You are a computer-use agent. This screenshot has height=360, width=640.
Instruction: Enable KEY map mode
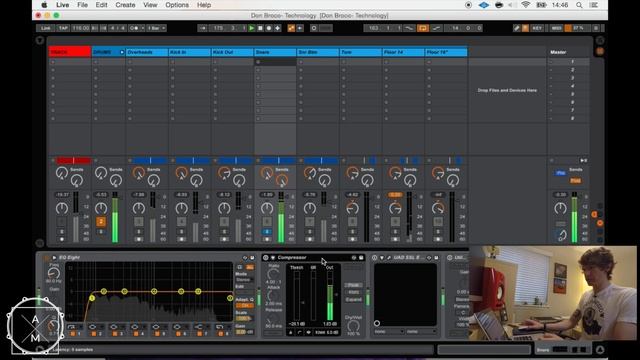click(x=537, y=28)
